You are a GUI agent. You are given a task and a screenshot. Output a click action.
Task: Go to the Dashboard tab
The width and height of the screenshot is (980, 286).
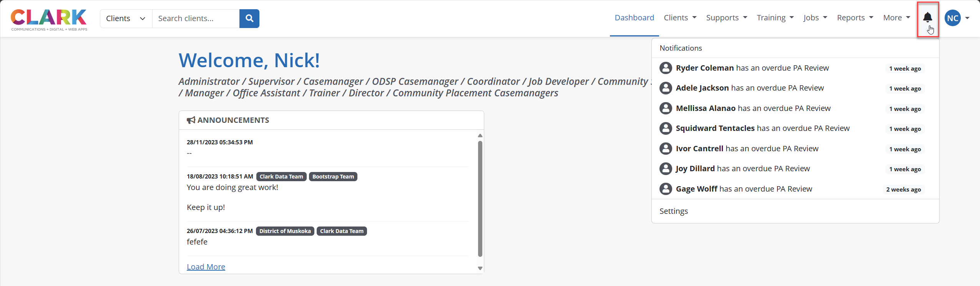click(x=634, y=18)
